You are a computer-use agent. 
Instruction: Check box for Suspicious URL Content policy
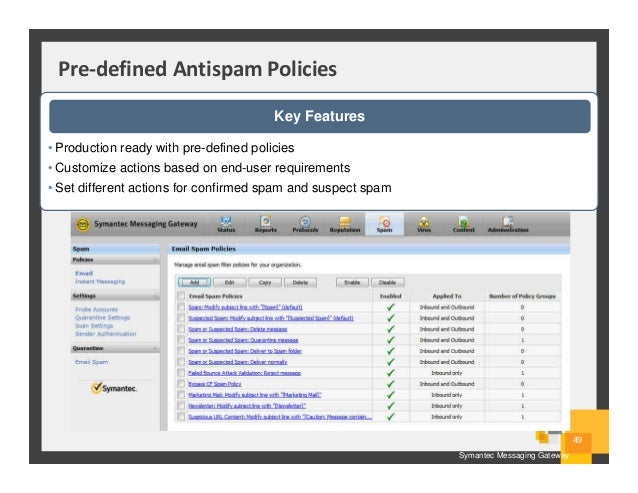tap(181, 417)
